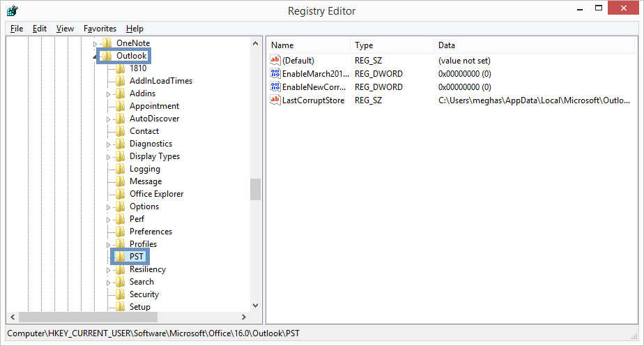The height and width of the screenshot is (346, 644).
Task: Click the Preferences folder icon
Action: pos(121,232)
